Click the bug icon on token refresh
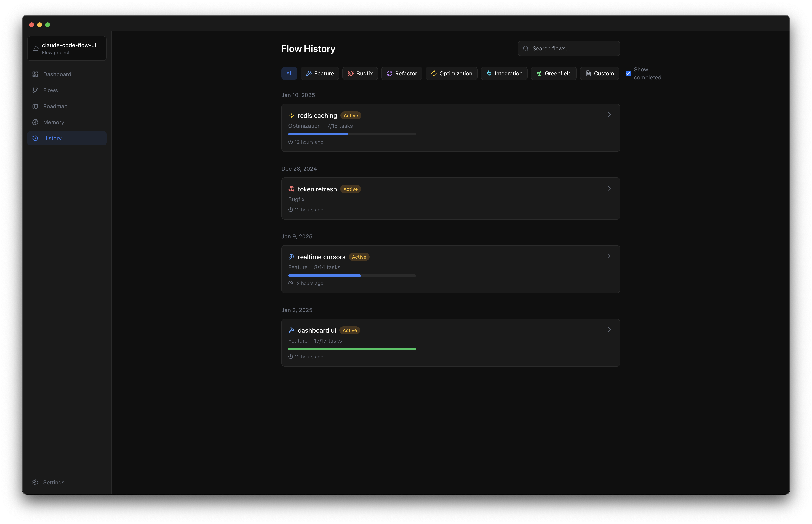The width and height of the screenshot is (812, 524). pyautogui.click(x=291, y=189)
